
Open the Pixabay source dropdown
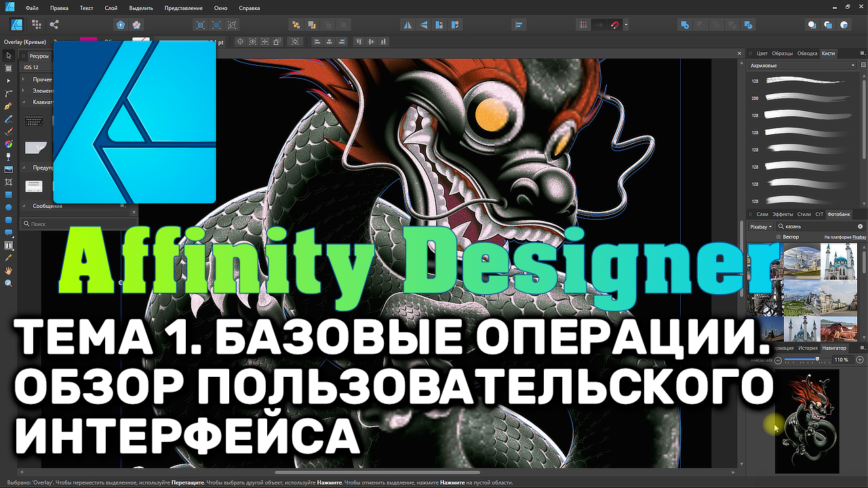pos(761,226)
